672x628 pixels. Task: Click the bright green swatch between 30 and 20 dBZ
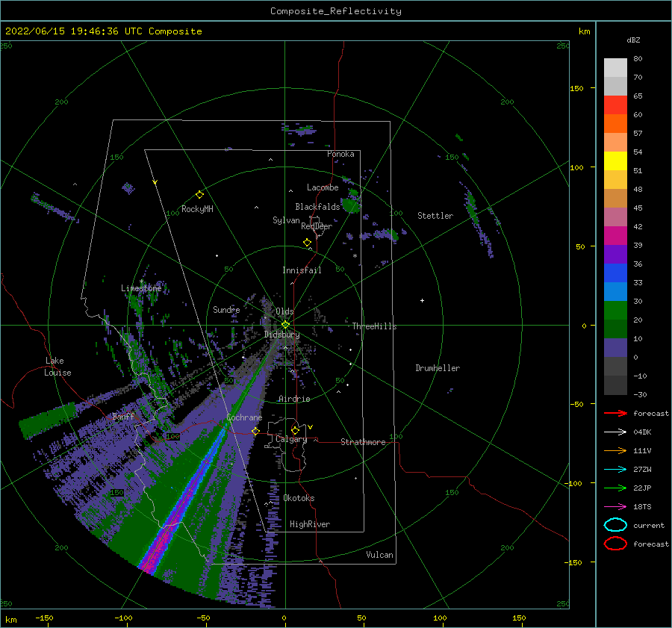(615, 311)
